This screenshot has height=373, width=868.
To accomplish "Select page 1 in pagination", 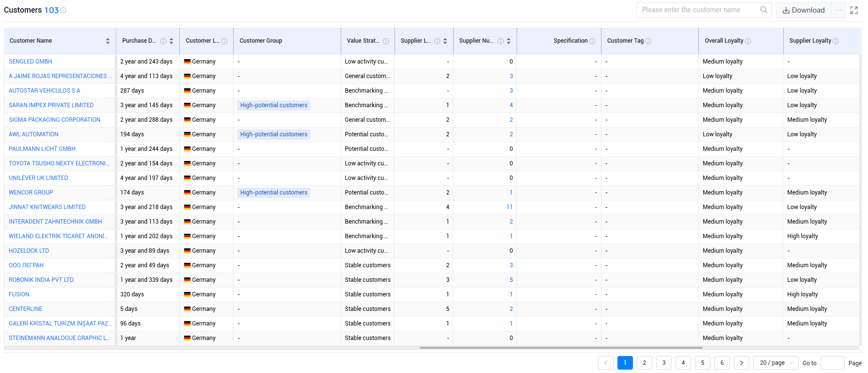I will pyautogui.click(x=625, y=363).
